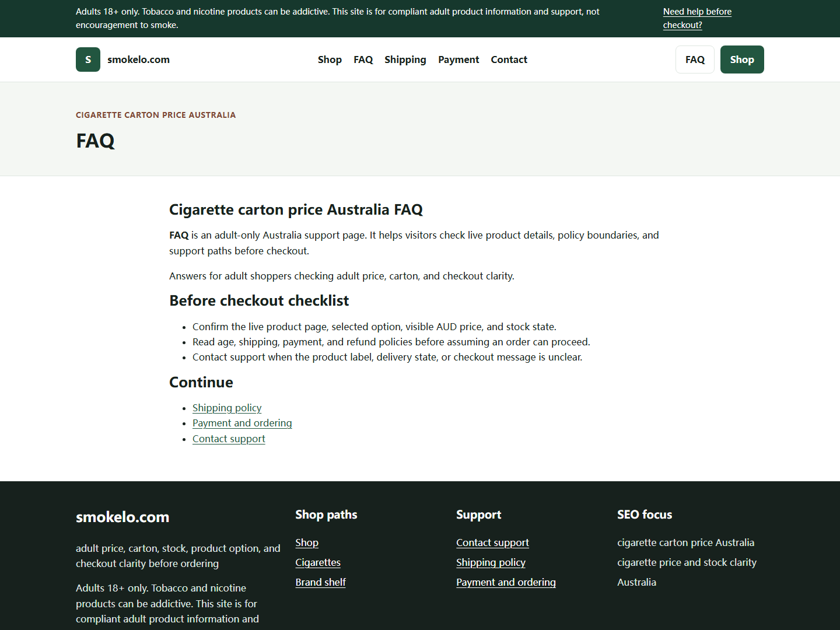Open Shipping policy in footer Support column
This screenshot has width=840, height=630.
click(x=491, y=562)
